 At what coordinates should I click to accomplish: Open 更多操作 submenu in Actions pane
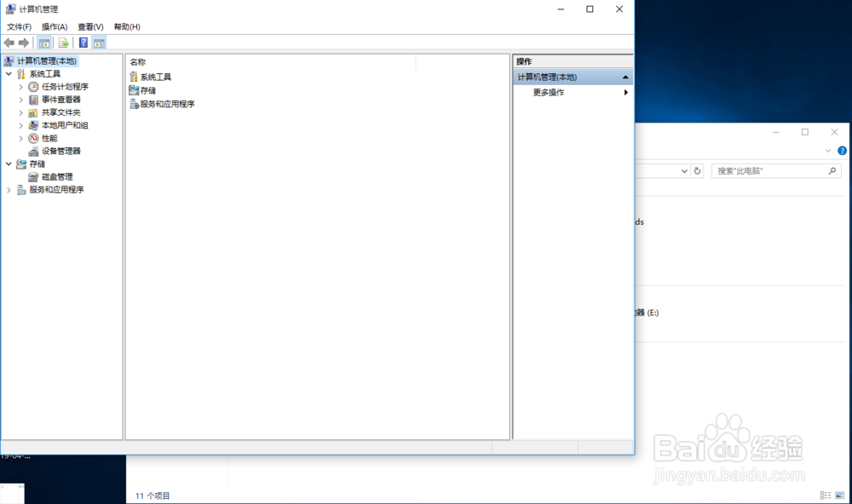[573, 92]
